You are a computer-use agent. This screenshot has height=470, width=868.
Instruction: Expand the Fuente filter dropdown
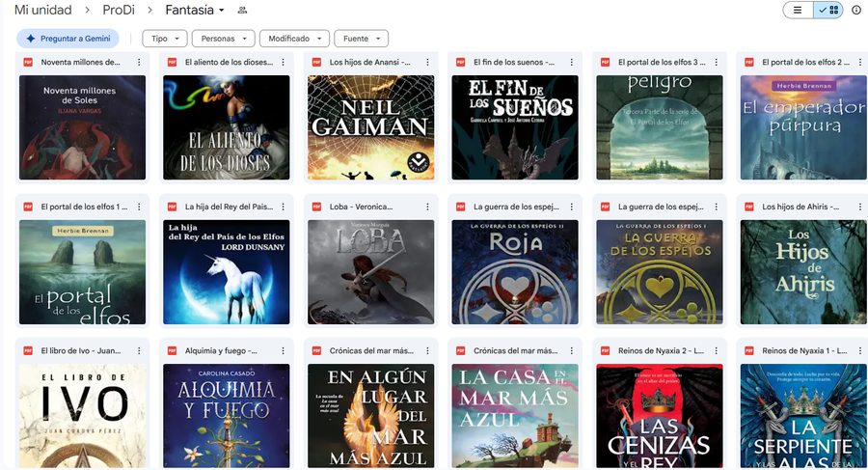(x=361, y=39)
